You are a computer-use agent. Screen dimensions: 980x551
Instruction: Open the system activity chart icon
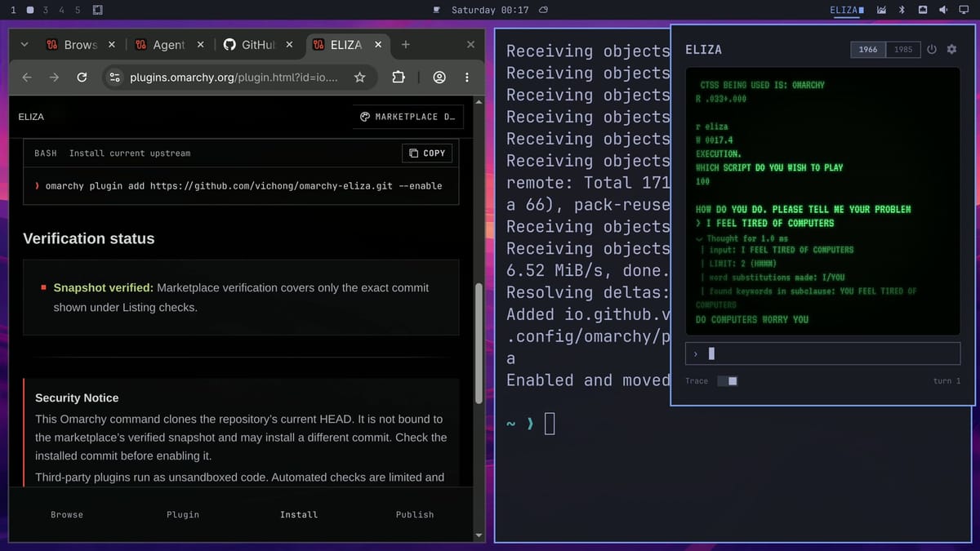pyautogui.click(x=882, y=10)
